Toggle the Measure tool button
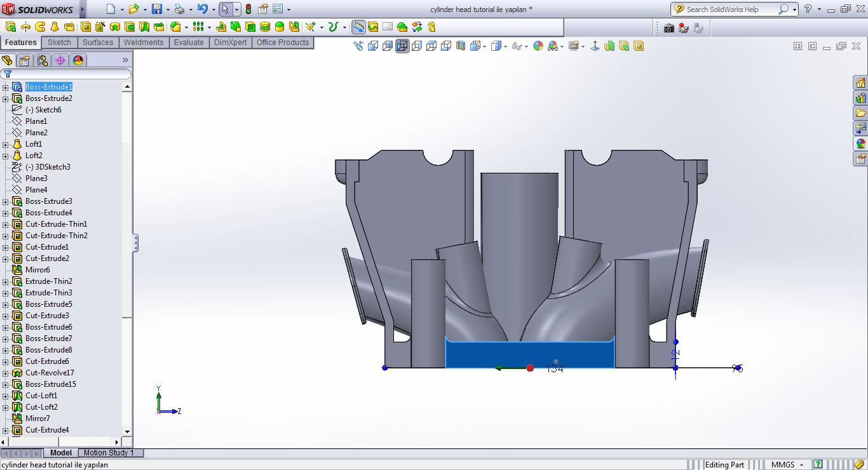Viewport: 868px width, 470px height. pyautogui.click(x=358, y=27)
